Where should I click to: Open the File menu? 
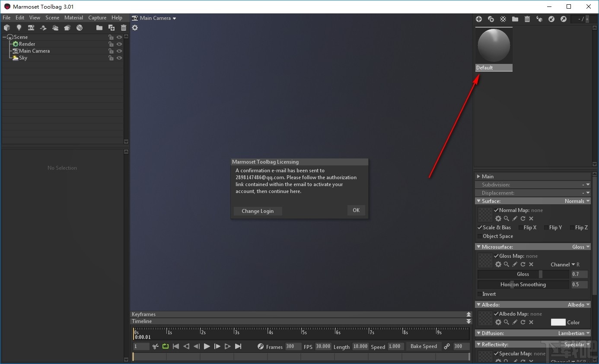coord(6,18)
